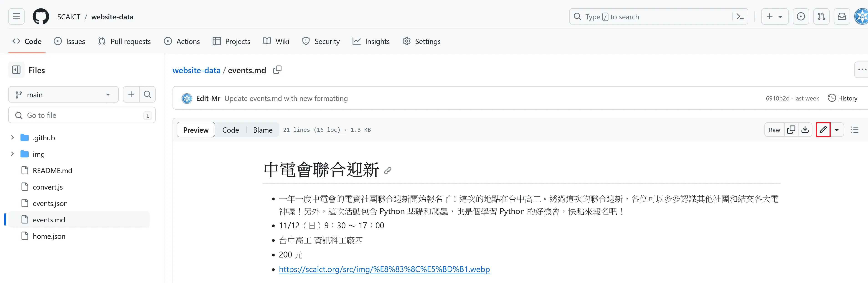Viewport: 868px width, 283px height.
Task: Open the notifications inbox icon
Action: (842, 17)
